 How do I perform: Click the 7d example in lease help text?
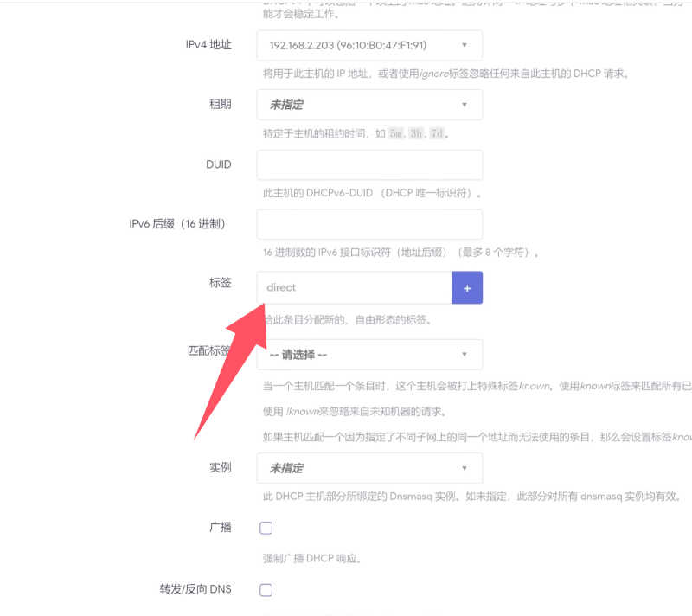(x=438, y=134)
